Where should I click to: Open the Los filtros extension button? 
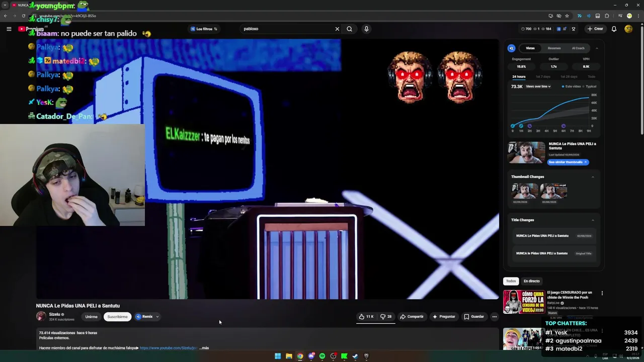pos(204,29)
